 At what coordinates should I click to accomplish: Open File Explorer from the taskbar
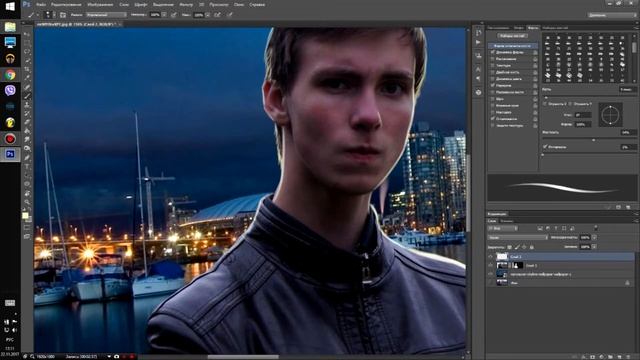[x=10, y=27]
